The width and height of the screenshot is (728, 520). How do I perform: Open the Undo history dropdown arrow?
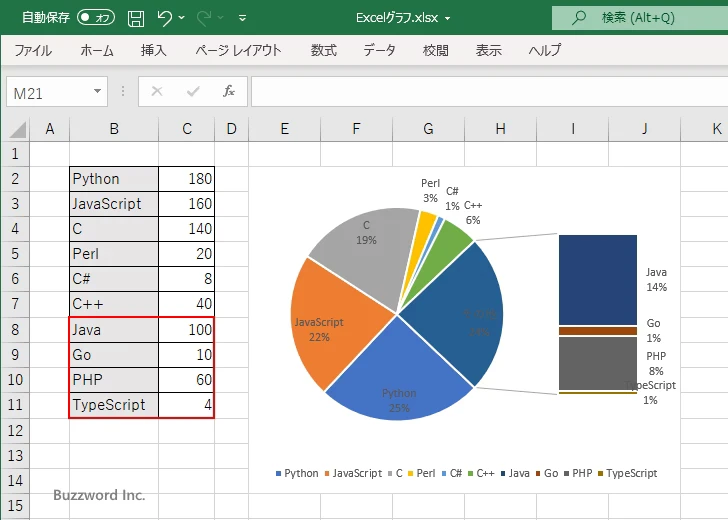click(x=182, y=18)
